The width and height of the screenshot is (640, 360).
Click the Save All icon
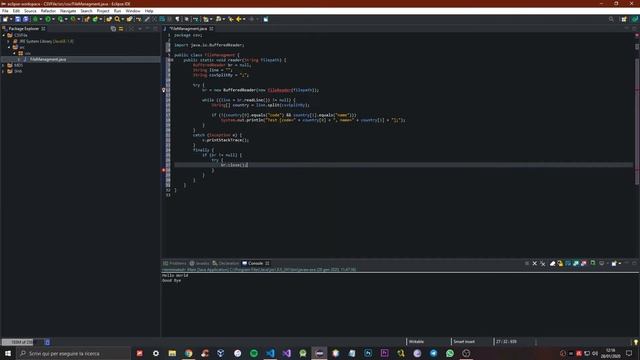coord(26,19)
